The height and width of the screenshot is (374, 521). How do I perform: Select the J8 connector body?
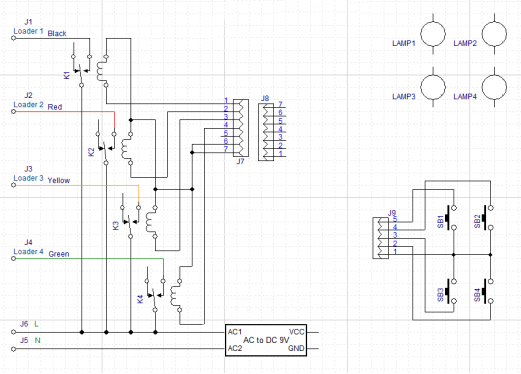point(266,132)
